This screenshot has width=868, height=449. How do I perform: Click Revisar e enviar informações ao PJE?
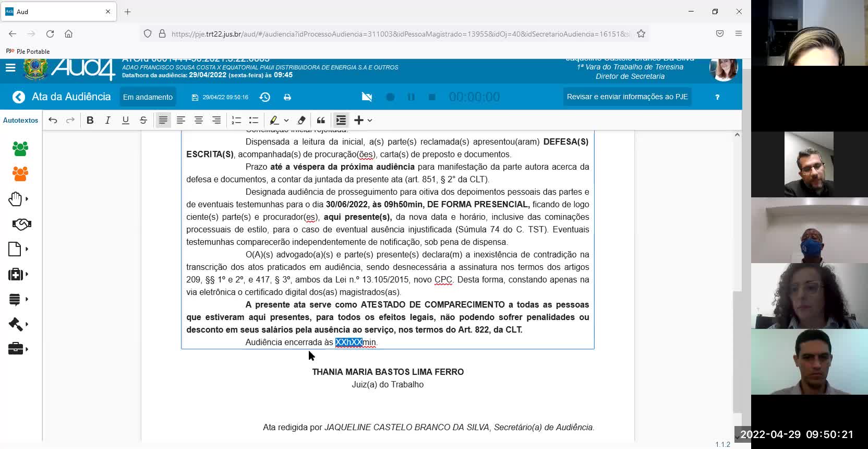point(627,97)
